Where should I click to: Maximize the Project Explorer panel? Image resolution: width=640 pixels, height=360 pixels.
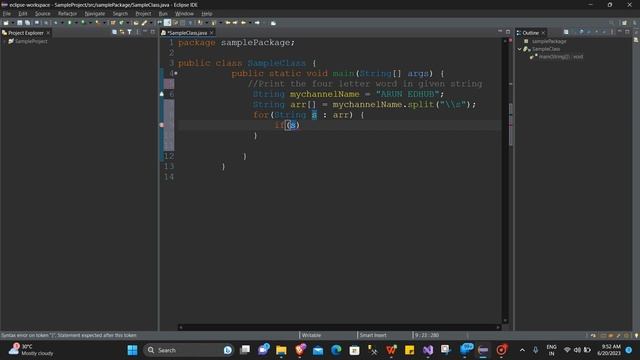[153, 32]
